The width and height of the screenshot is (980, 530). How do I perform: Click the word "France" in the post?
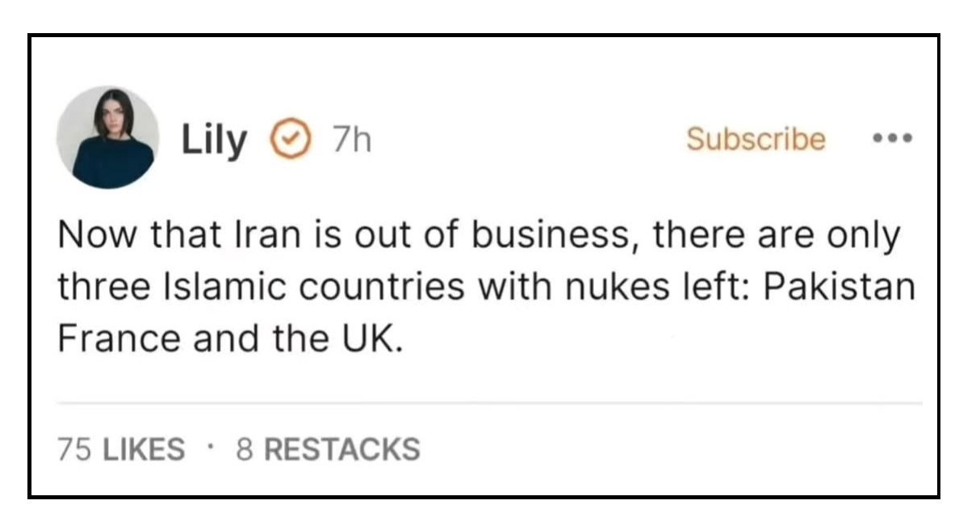[117, 339]
